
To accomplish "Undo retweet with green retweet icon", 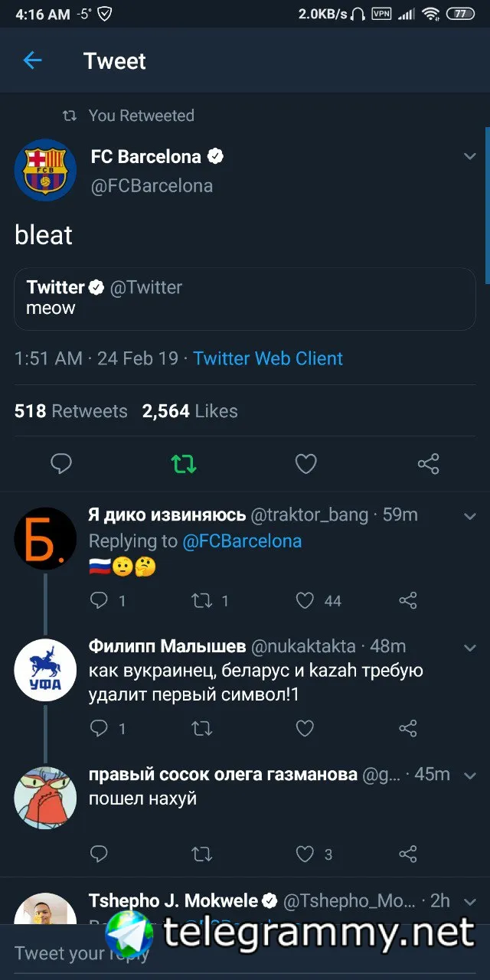I will 184,463.
